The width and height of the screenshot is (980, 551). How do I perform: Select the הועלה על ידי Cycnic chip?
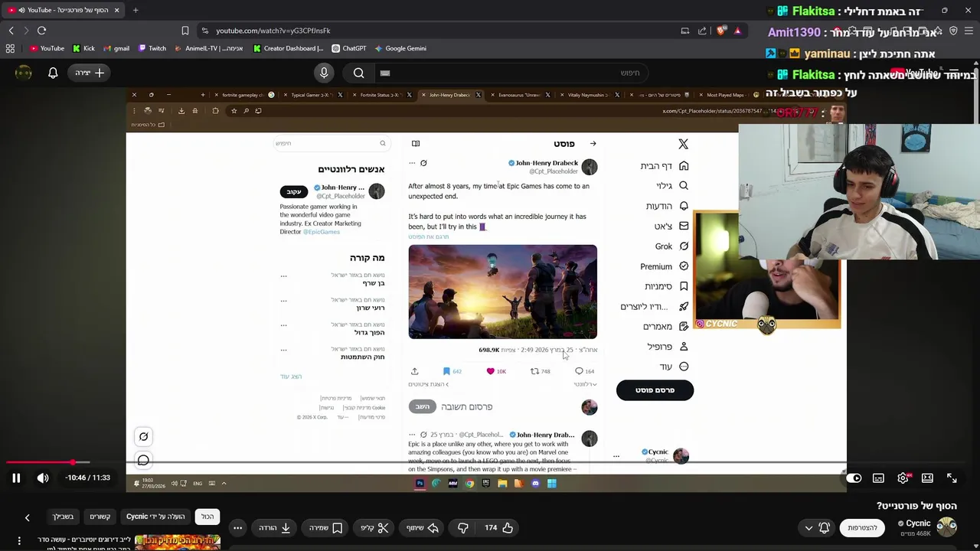coord(155,517)
